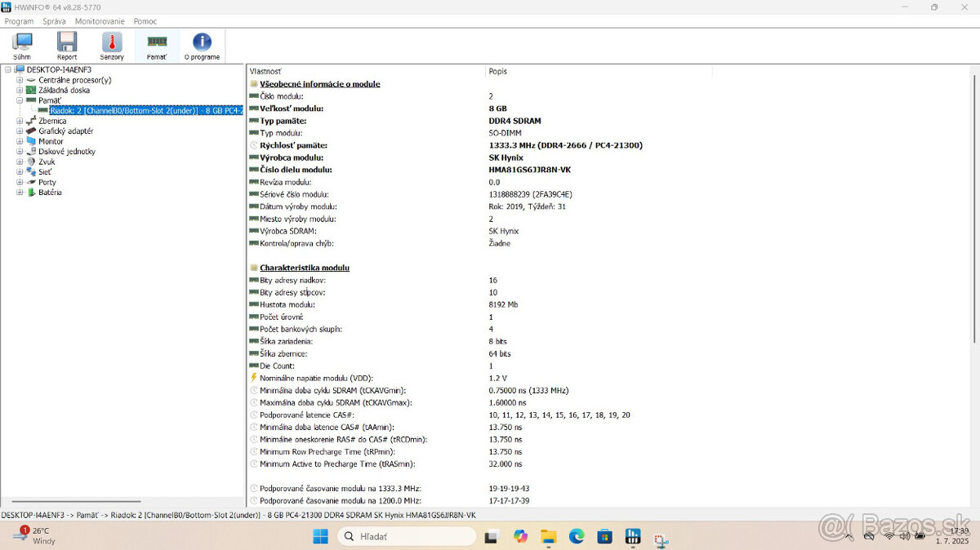This screenshot has height=550, width=980.
Task: Open the O programe about dialog
Action: pyautogui.click(x=202, y=45)
